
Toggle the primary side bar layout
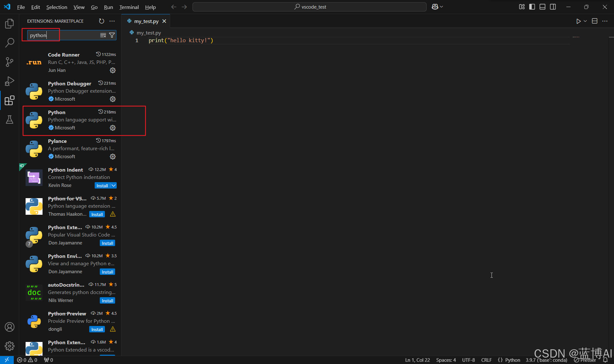click(532, 7)
